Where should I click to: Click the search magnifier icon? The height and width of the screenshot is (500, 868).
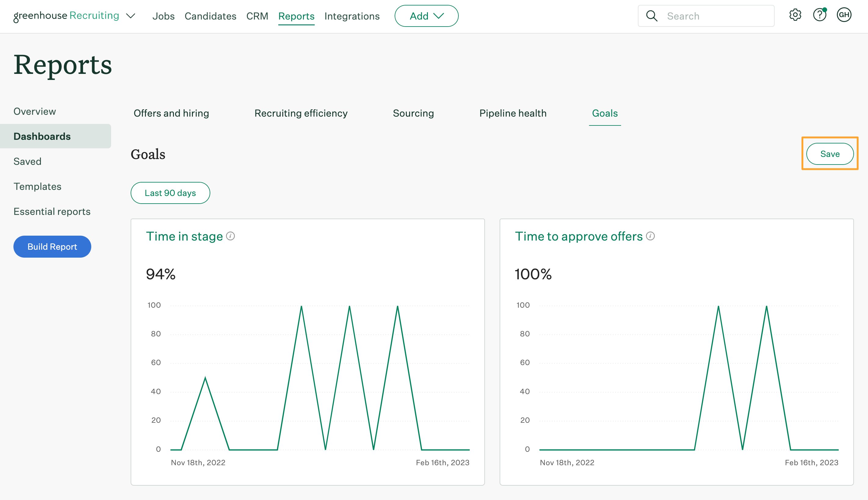[x=652, y=16]
